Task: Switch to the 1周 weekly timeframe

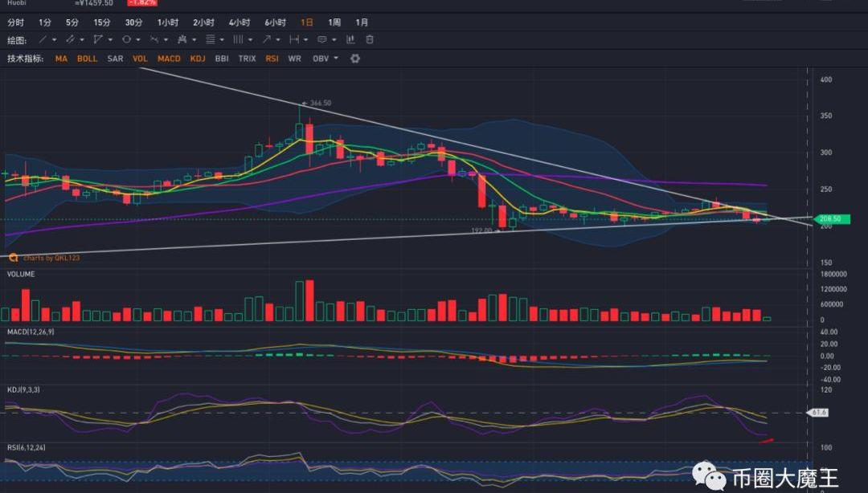Action: 334,22
